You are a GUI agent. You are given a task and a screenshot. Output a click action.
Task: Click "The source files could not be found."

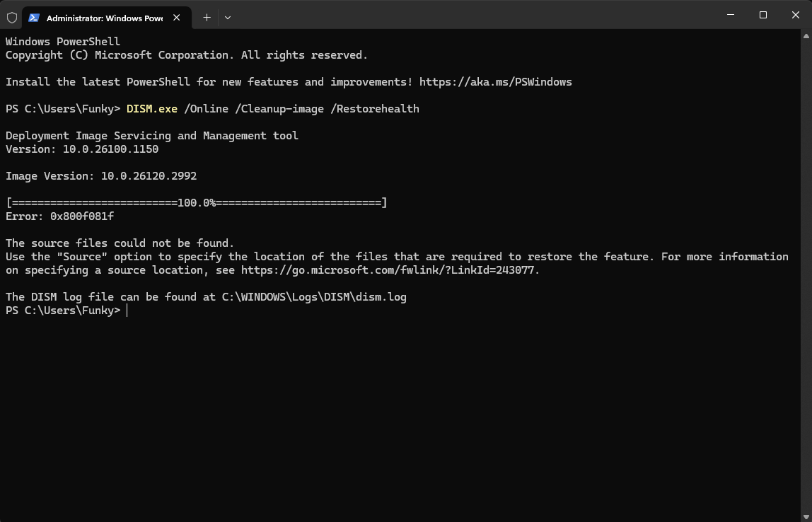[120, 243]
